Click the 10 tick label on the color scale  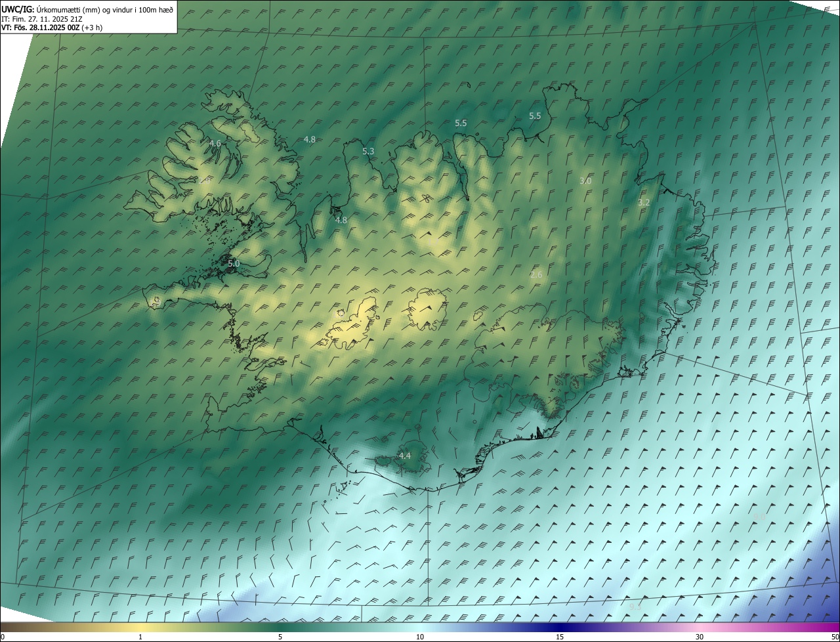point(420,637)
